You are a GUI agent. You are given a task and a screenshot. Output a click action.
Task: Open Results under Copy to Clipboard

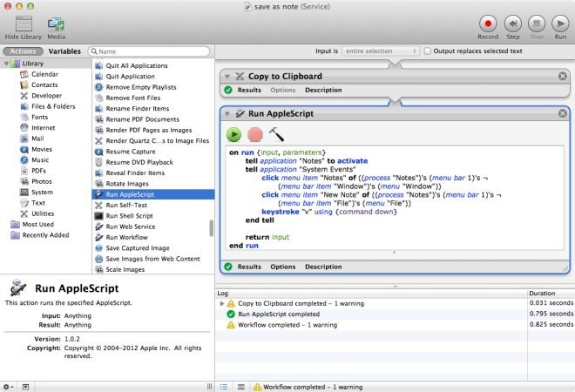coord(249,90)
